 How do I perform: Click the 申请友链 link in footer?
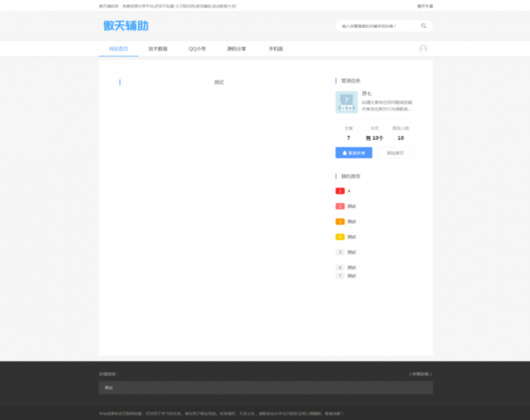[x=419, y=374]
